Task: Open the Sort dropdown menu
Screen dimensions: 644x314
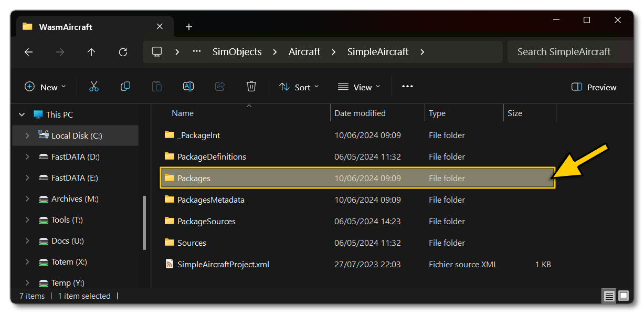Action: (x=299, y=87)
